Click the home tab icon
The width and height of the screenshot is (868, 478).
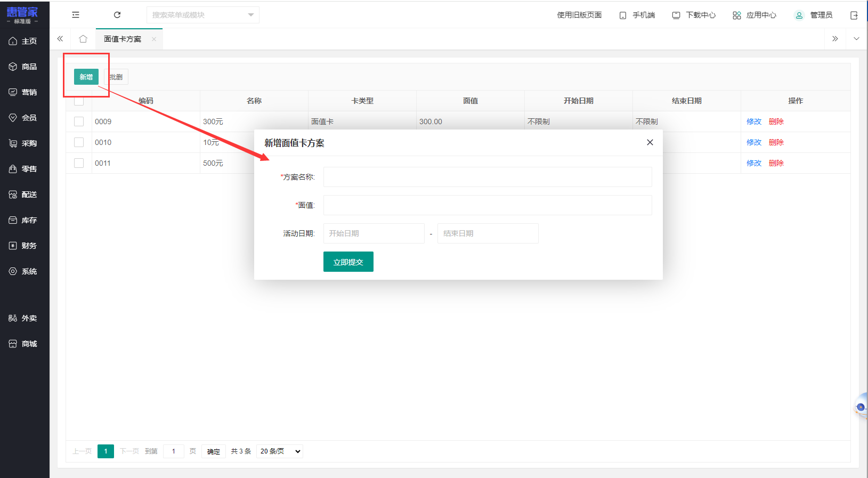pyautogui.click(x=83, y=39)
